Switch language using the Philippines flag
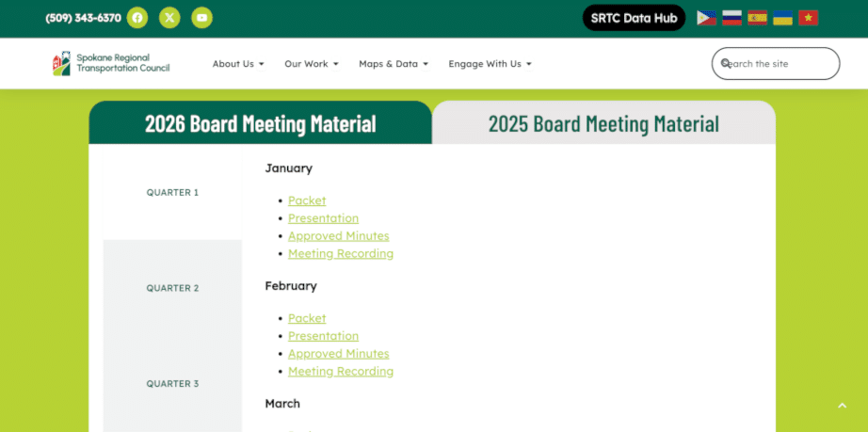The width and height of the screenshot is (868, 432). (706, 18)
